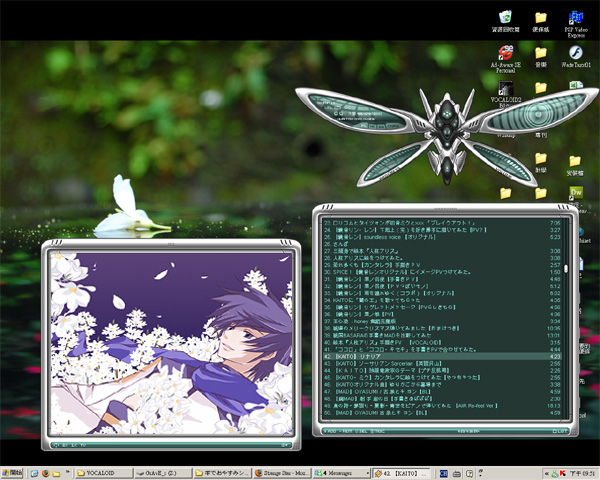Image resolution: width=600 pixels, height=480 pixels.
Task: Select track 30 starting with SPICE!
Action: [442, 272]
